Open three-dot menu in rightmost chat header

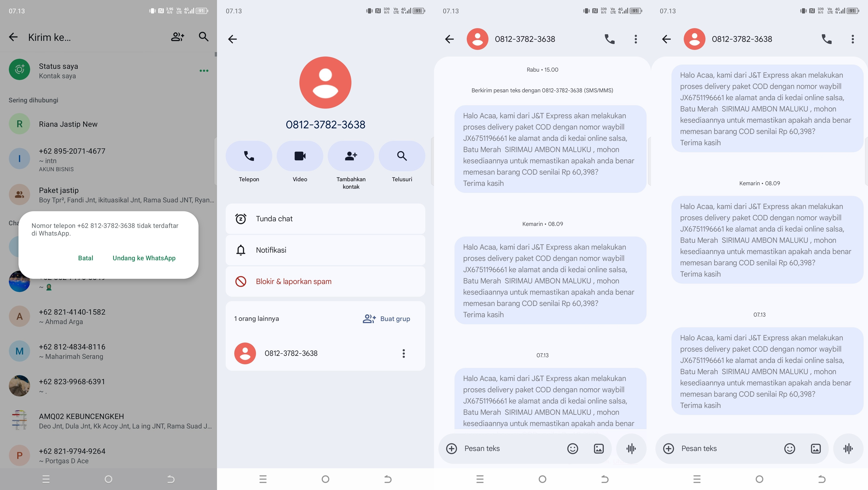tap(853, 39)
